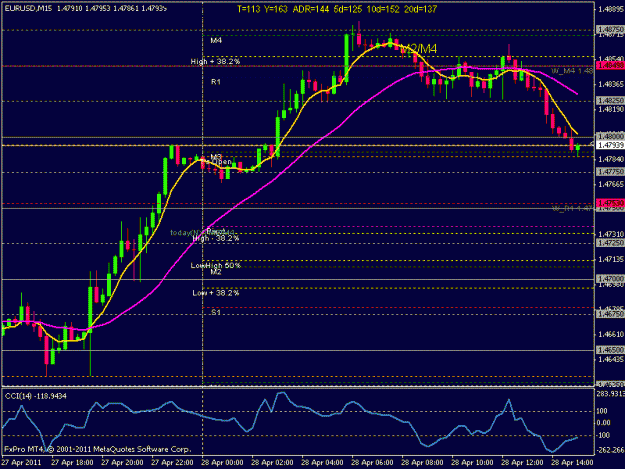Click the -262.266 CCI scale minimum

coord(611,450)
